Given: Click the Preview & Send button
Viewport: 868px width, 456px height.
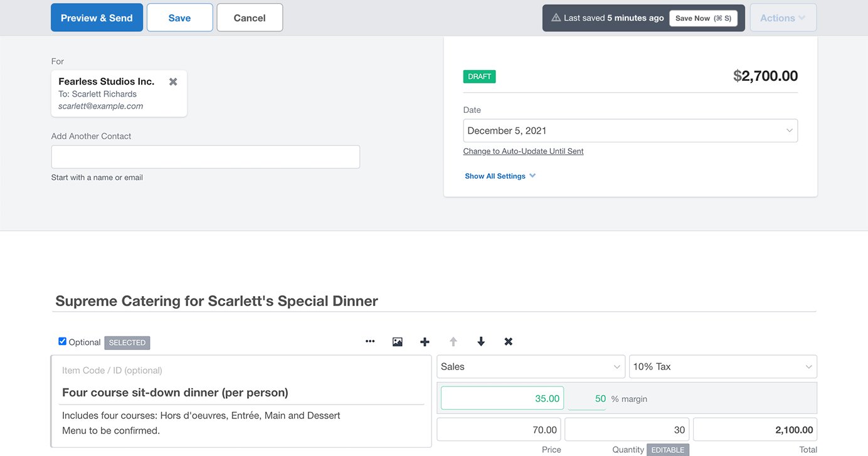Looking at the screenshot, I should (x=97, y=17).
